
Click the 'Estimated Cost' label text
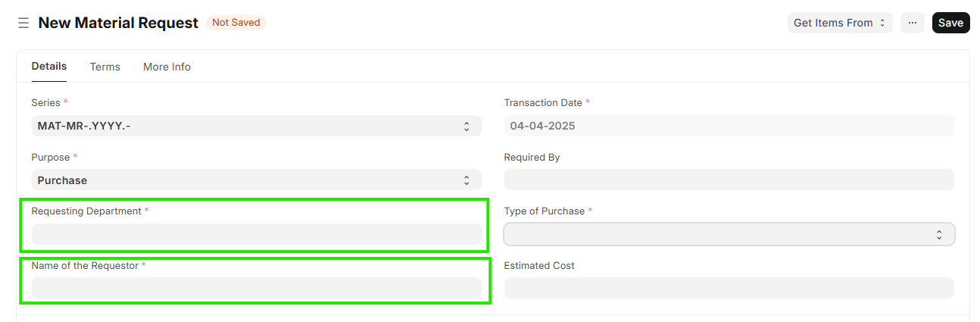pyautogui.click(x=539, y=266)
